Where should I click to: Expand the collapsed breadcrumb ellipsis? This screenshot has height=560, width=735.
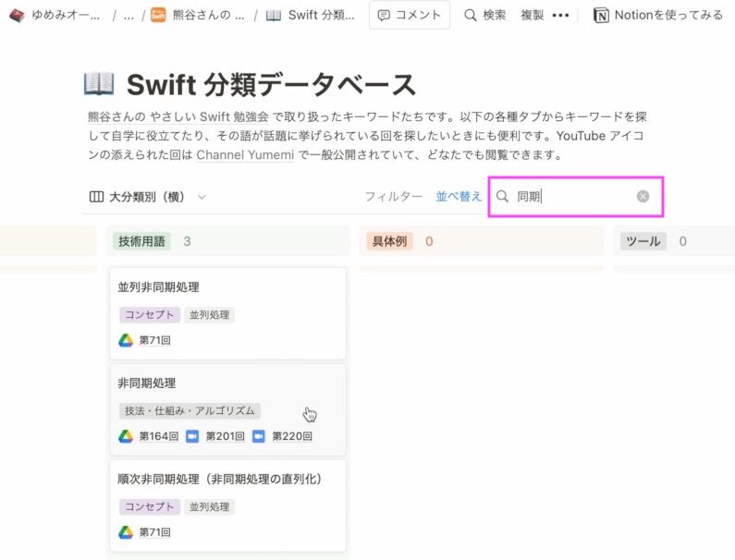tap(129, 16)
